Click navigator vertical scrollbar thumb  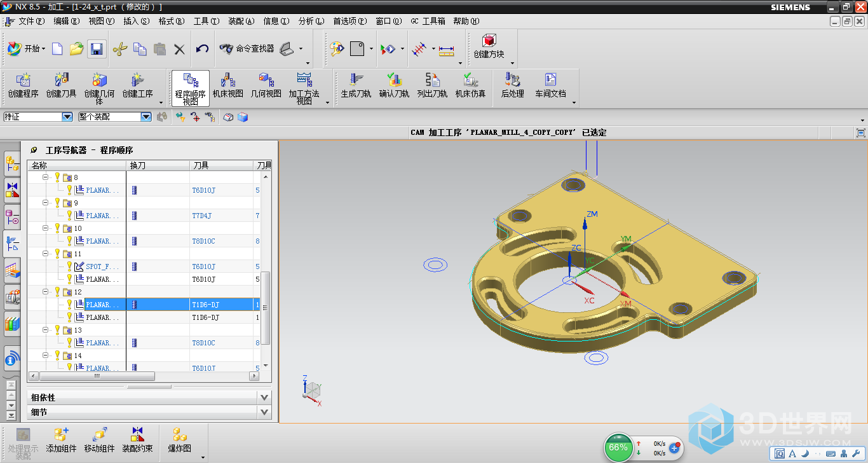coord(266,308)
